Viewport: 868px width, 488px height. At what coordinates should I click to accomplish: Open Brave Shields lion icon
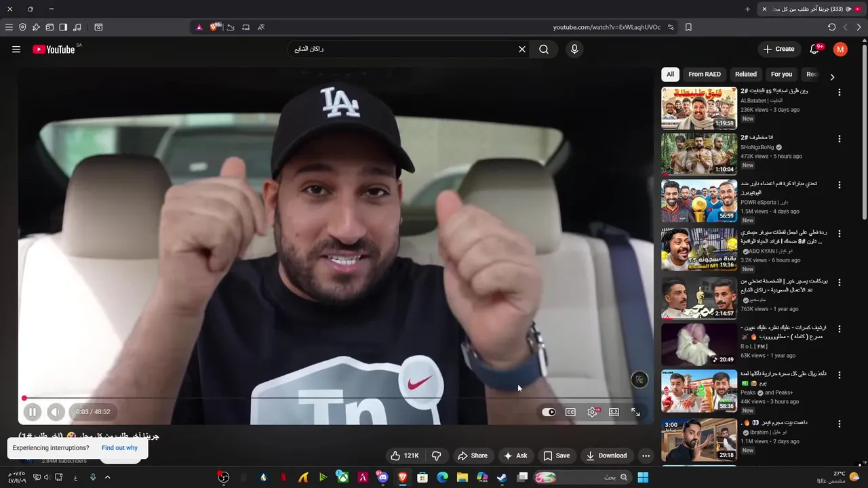click(x=214, y=27)
